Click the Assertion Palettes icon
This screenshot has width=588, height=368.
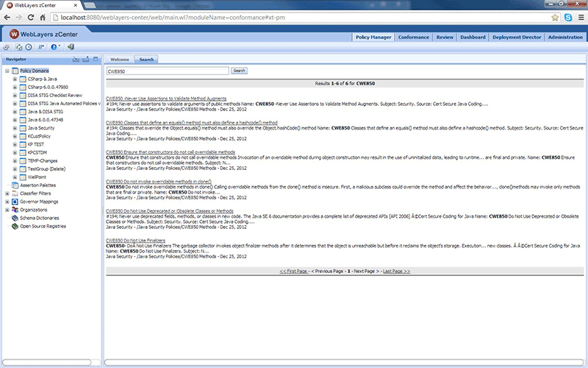tap(15, 185)
